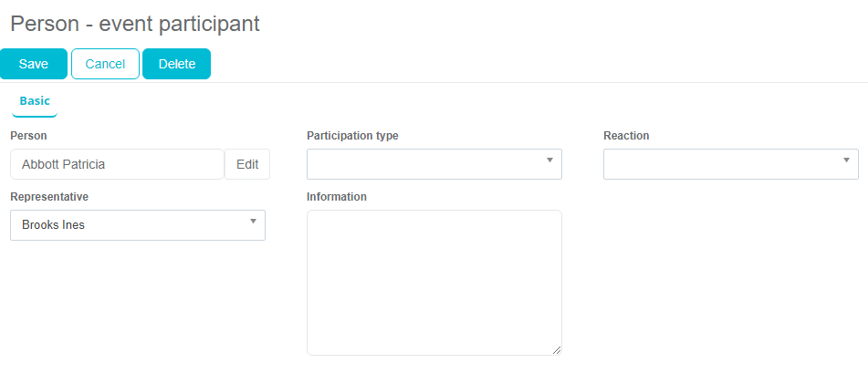Focus the Person field showing Abbott Patricia
868x383 pixels.
pos(117,164)
